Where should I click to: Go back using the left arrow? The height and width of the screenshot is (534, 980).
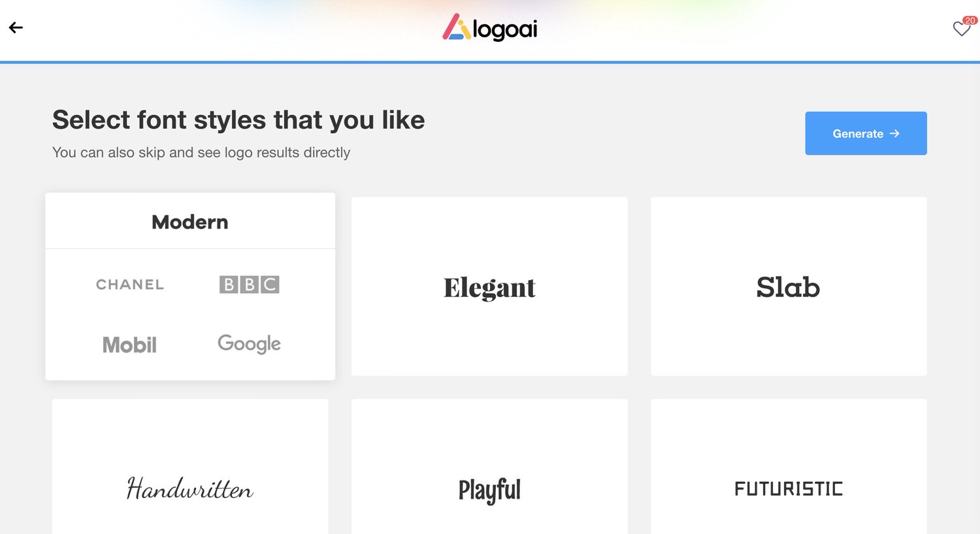point(16,27)
